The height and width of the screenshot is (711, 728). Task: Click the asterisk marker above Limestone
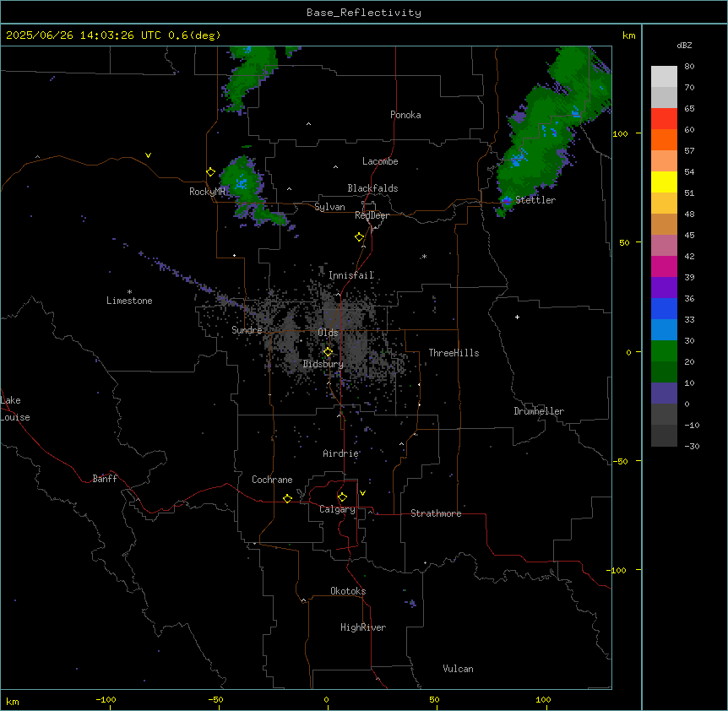[x=129, y=291]
